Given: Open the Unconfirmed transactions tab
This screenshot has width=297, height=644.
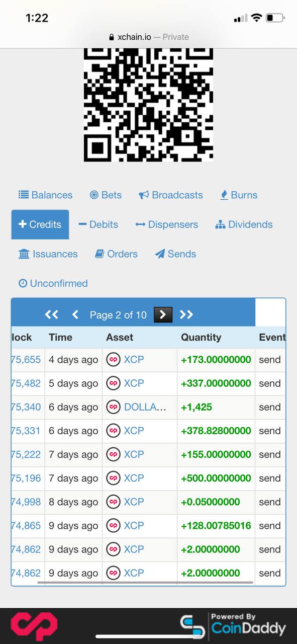Looking at the screenshot, I should (53, 283).
